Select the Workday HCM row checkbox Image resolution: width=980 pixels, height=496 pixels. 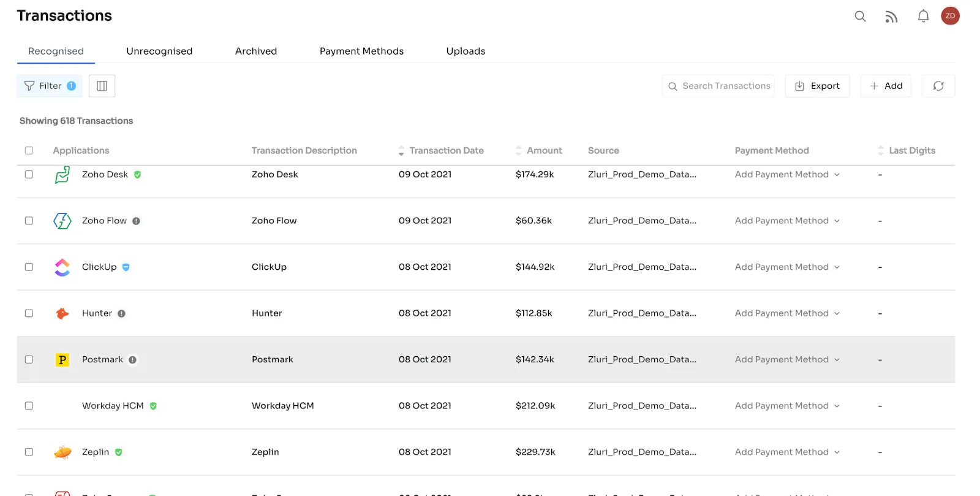point(29,406)
